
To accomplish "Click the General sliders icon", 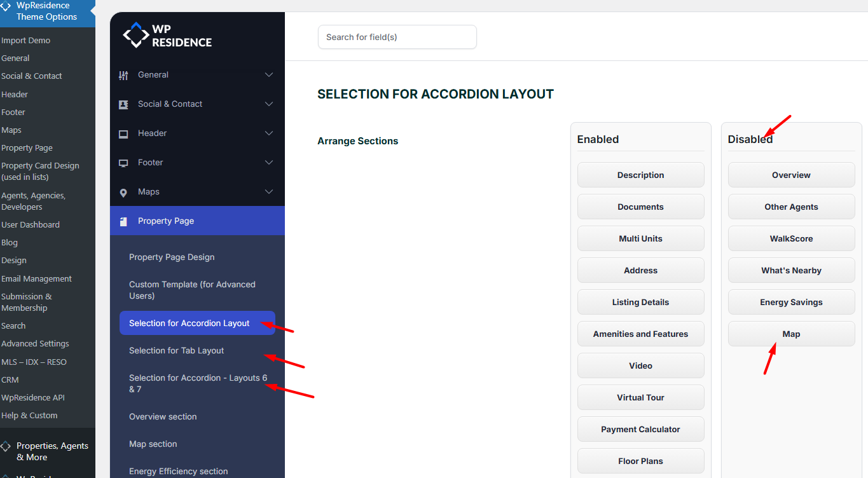I will pyautogui.click(x=123, y=75).
